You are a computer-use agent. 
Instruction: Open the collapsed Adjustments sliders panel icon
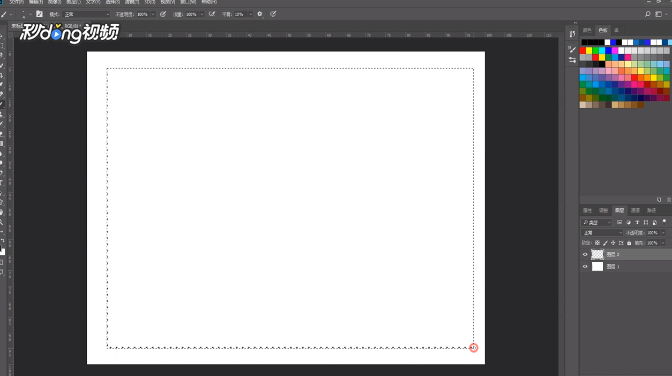point(572,60)
